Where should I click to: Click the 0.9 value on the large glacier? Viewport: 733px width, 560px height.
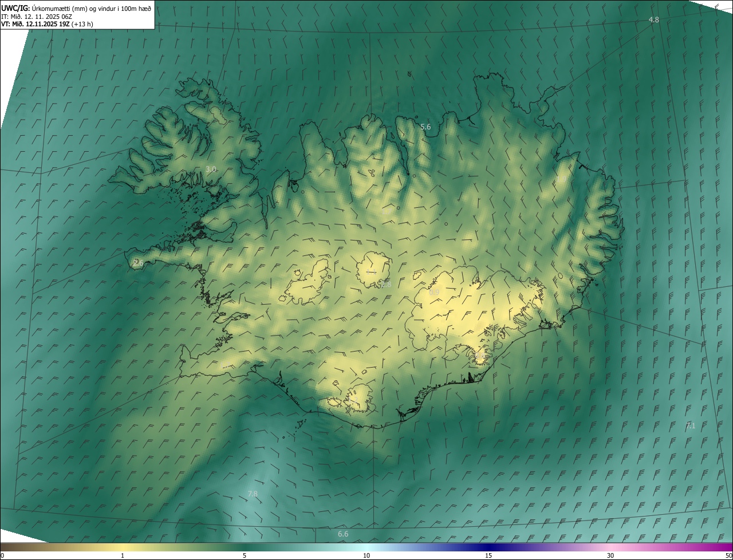point(434,293)
